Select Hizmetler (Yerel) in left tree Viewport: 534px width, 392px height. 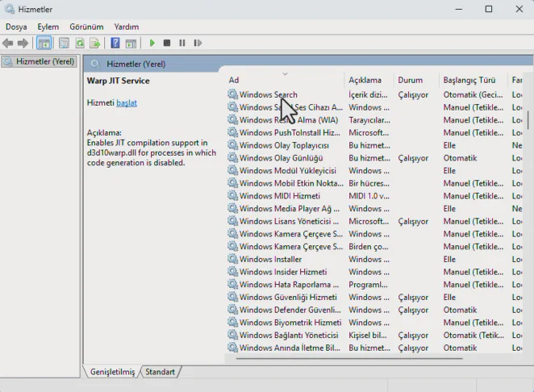[x=44, y=61]
